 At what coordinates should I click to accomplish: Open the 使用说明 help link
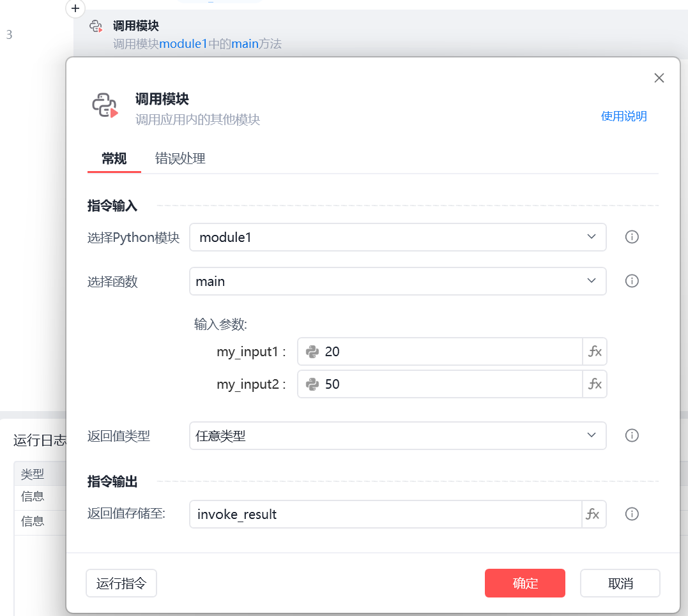pyautogui.click(x=623, y=116)
